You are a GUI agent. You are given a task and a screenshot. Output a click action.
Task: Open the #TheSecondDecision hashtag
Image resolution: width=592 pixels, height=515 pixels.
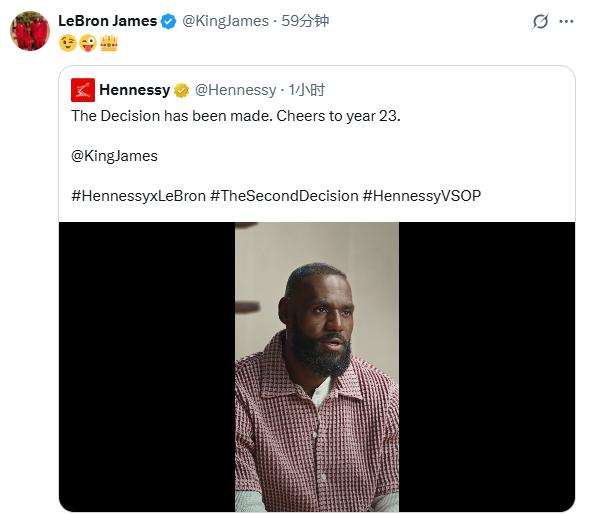(x=284, y=196)
